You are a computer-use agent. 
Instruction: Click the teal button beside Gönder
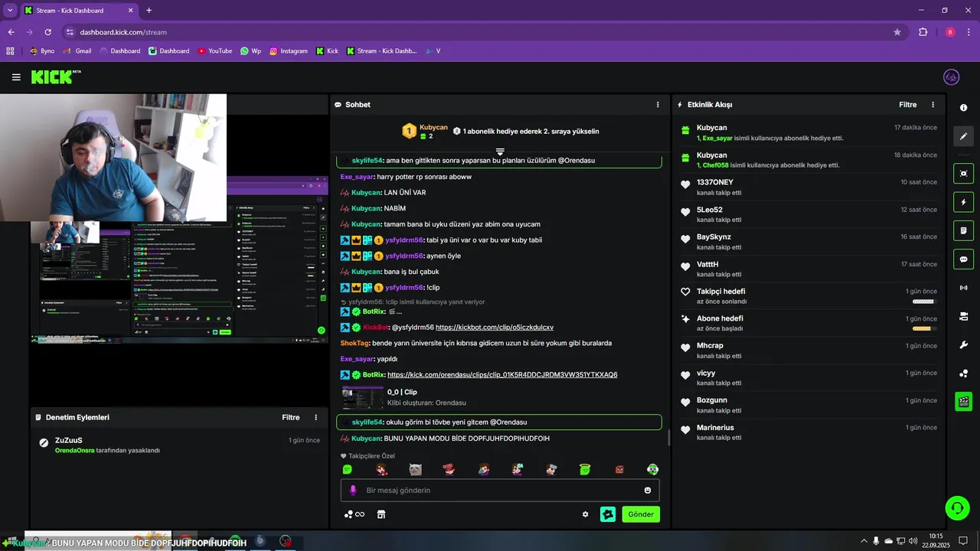click(608, 514)
